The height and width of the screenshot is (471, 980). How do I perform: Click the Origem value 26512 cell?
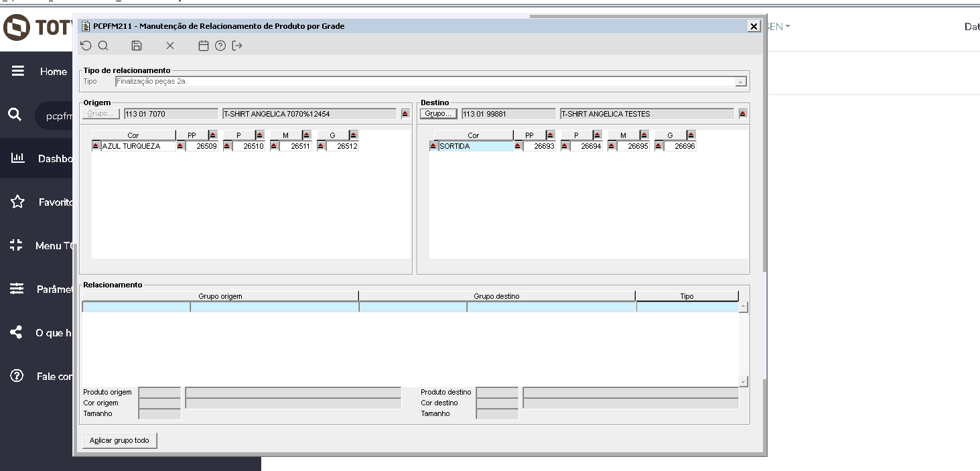click(342, 146)
